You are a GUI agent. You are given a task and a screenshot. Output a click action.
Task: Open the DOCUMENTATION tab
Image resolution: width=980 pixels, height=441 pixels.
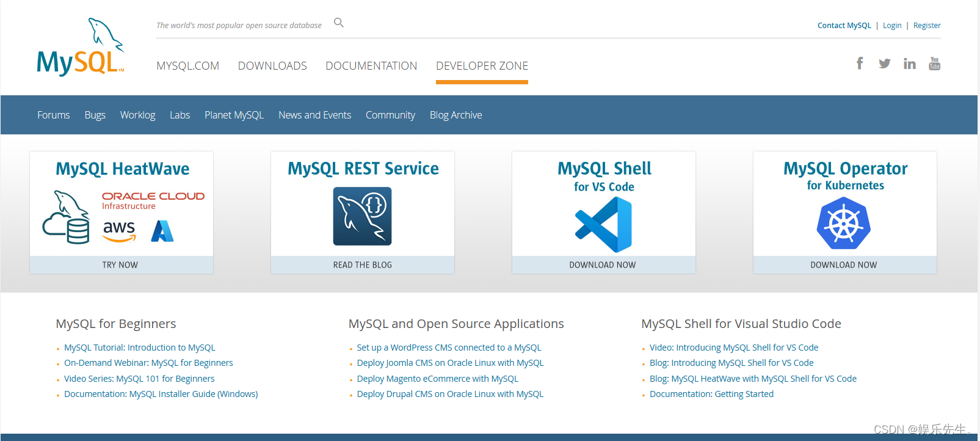[371, 66]
